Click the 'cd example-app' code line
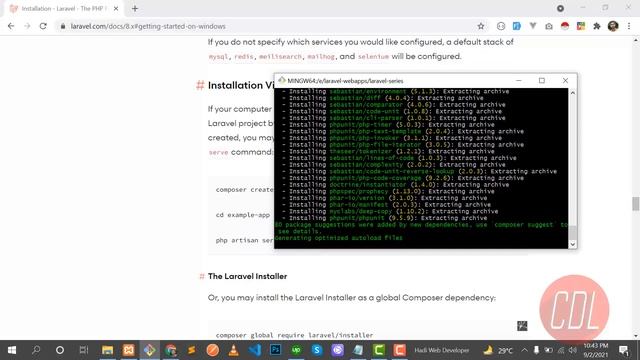The image size is (640, 360). [x=243, y=215]
